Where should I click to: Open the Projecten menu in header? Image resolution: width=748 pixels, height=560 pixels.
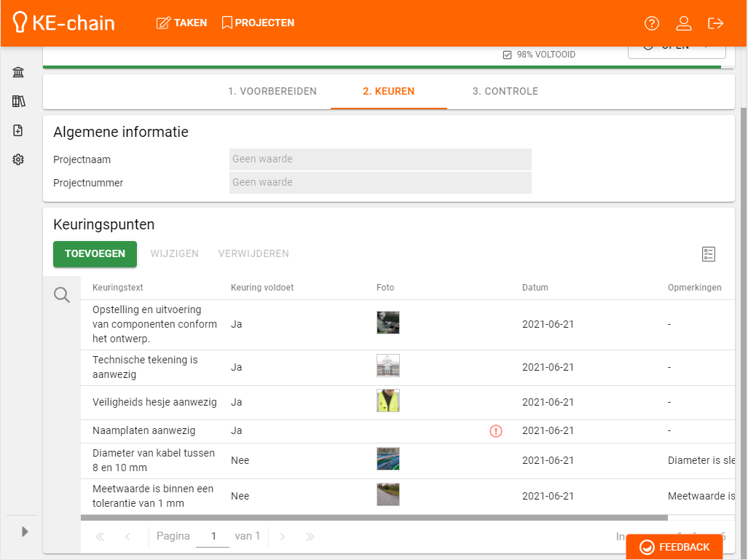coord(258,23)
